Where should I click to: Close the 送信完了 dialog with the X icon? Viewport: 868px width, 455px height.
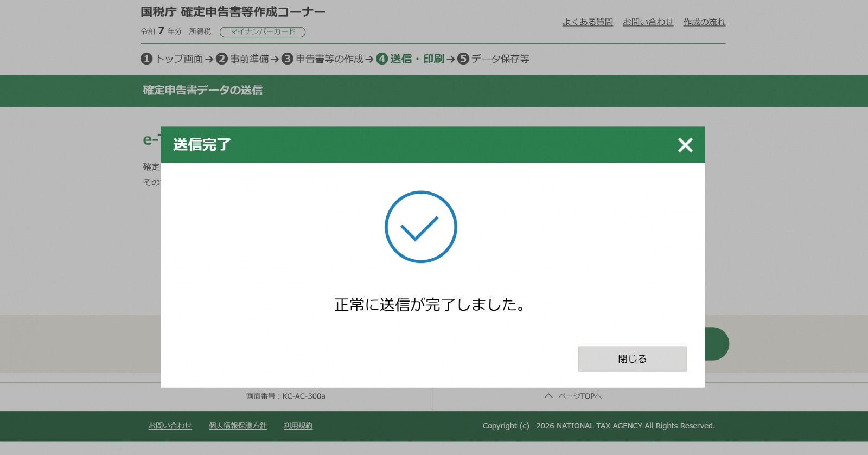pos(685,145)
